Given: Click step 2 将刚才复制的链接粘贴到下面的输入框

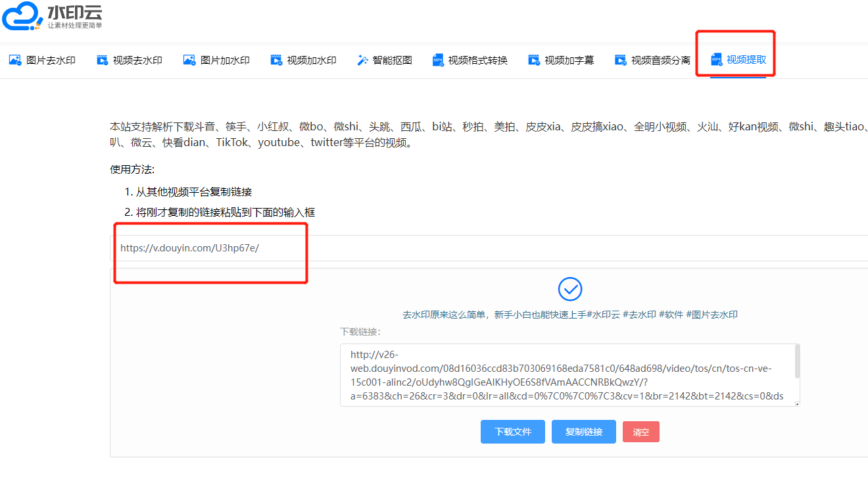Looking at the screenshot, I should pos(226,213).
